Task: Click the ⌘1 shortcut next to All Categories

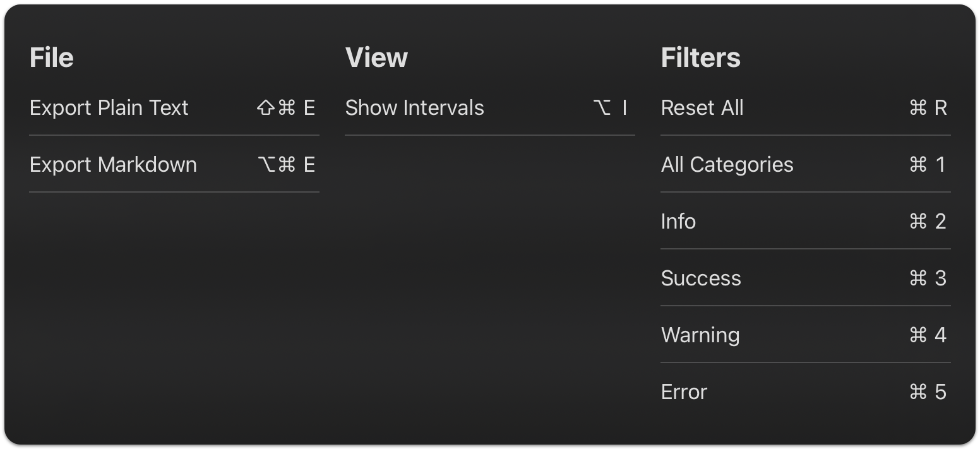Action: [x=926, y=165]
